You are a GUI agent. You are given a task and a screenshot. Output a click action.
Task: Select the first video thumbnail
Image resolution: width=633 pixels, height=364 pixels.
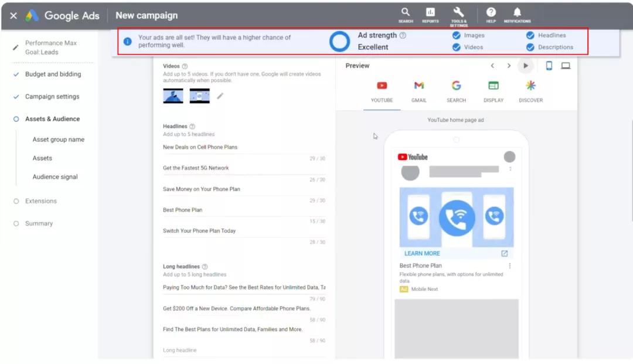point(173,96)
